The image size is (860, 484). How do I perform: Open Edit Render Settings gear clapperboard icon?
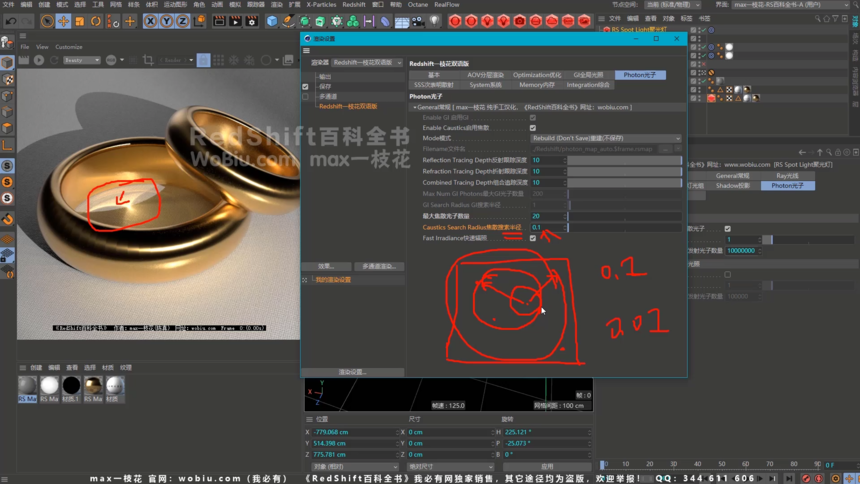(x=252, y=21)
